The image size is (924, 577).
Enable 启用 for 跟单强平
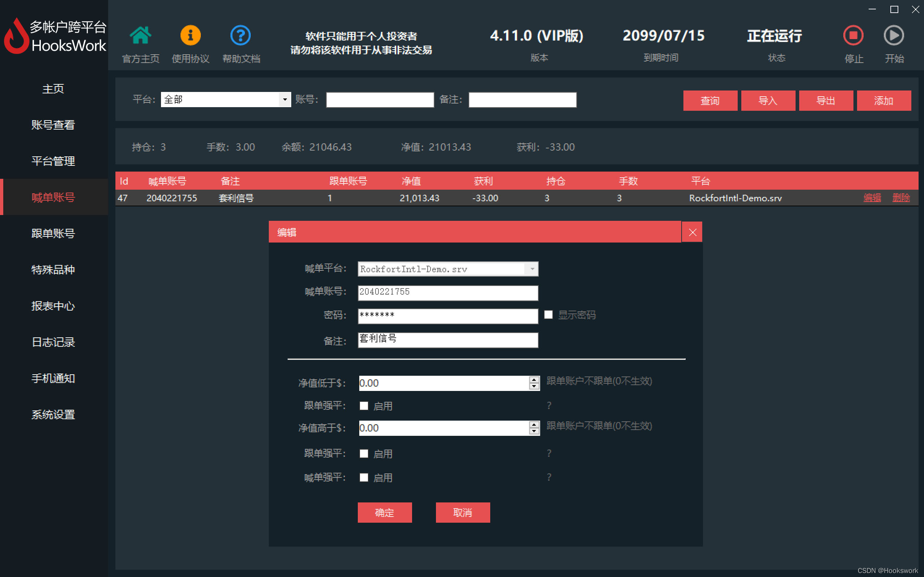[364, 405]
